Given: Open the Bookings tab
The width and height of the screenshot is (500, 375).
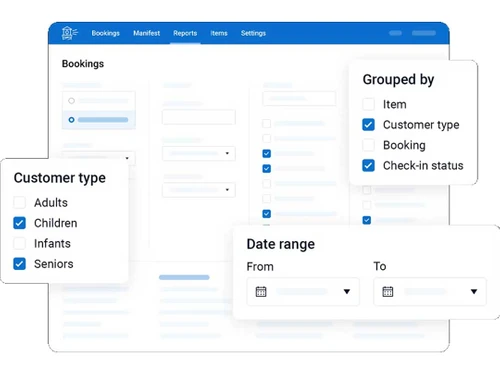Looking at the screenshot, I should coord(105,33).
